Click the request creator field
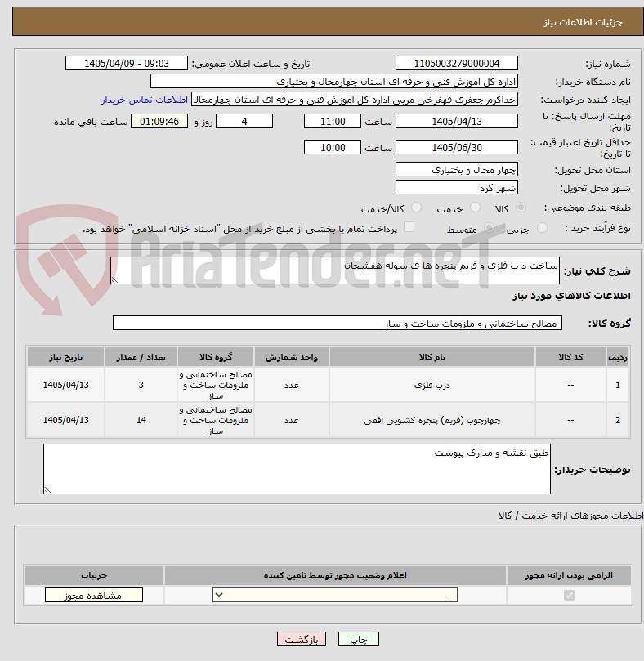The image size is (644, 661). (x=354, y=100)
